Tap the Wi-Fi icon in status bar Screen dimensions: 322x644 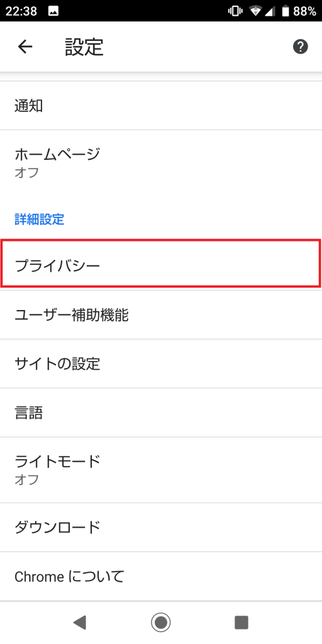(255, 11)
